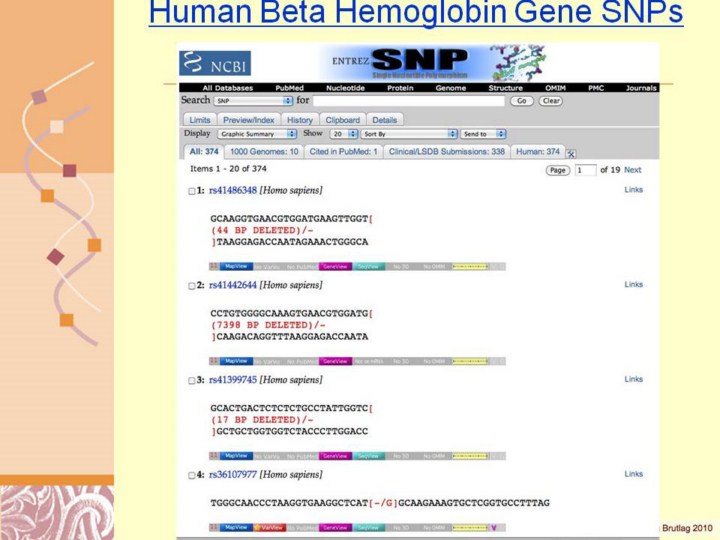Open the rs36107977 record link
The width and height of the screenshot is (720, 540).
(x=233, y=474)
